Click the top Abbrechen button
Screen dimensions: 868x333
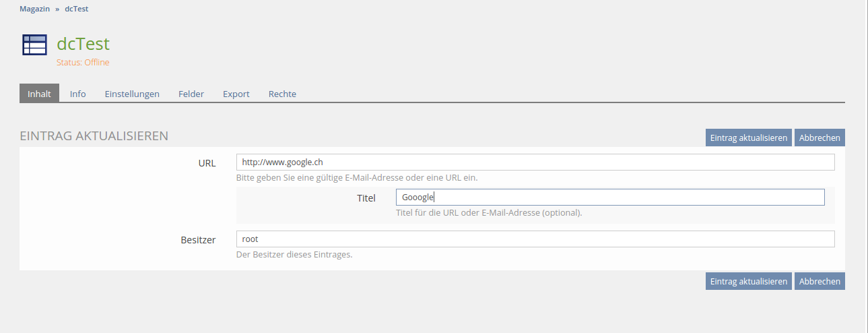click(x=820, y=138)
